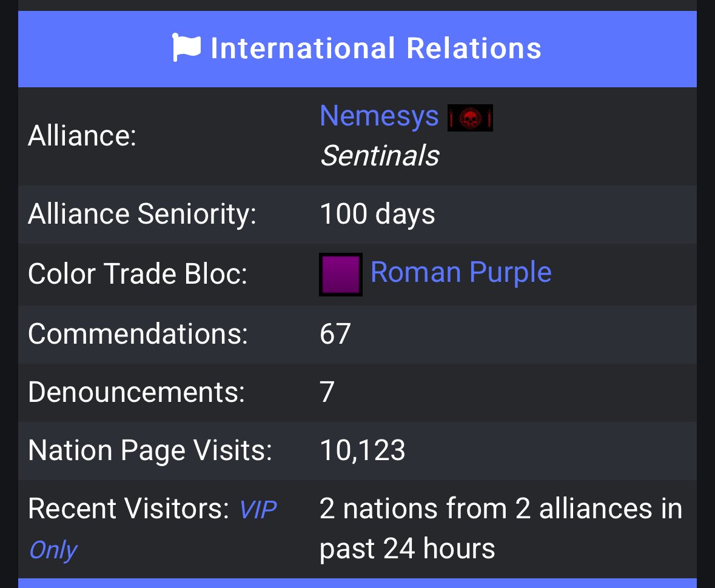Screen dimensions: 715x588
Task: Click the Color Trade Bloc label
Action: pyautogui.click(x=138, y=274)
